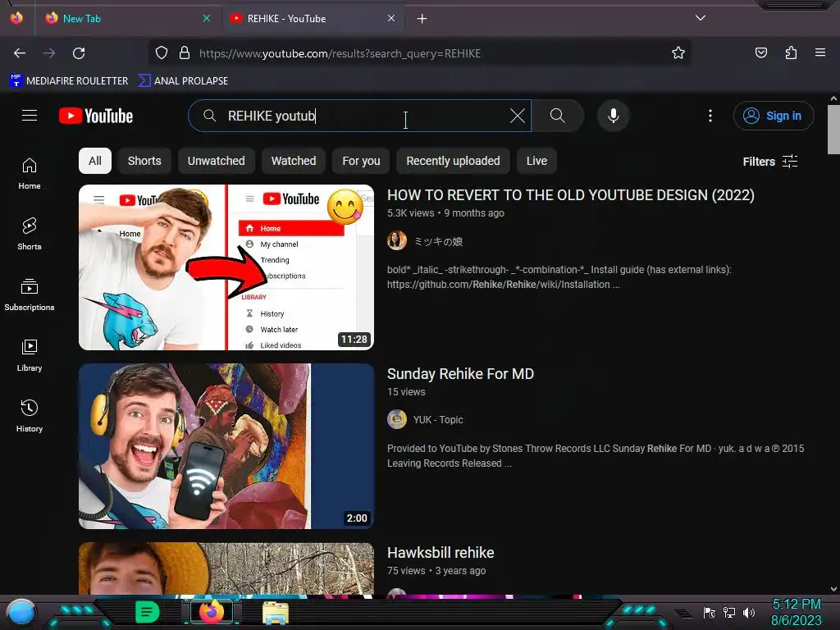Screen dimensions: 840x630
Task: Open the YUK - Topic channel name
Action: [x=438, y=419]
